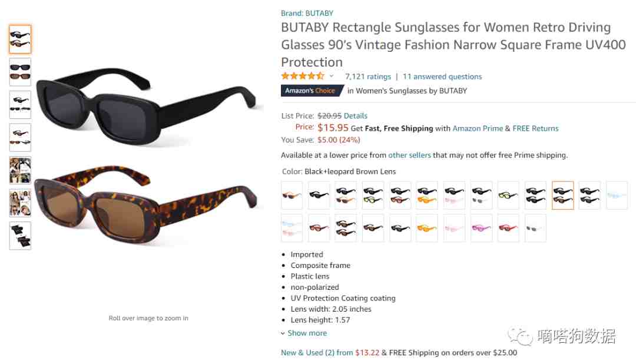Open 11 answered questions link
636x364 pixels.
442,77
